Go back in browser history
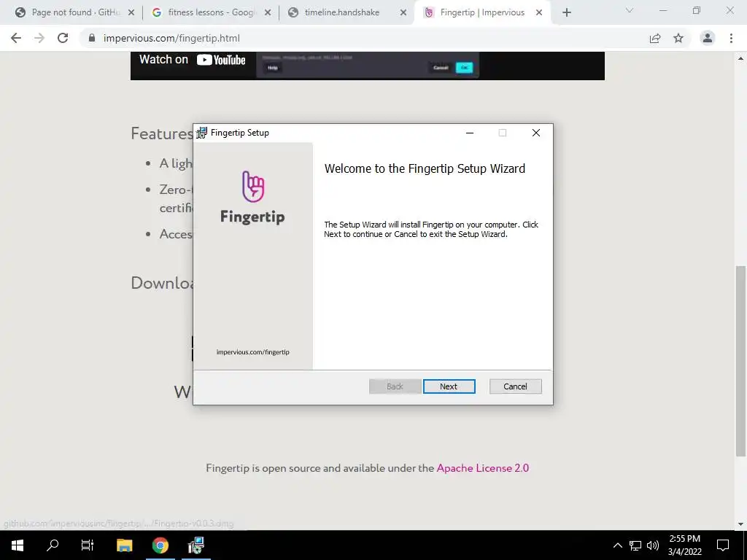 [x=16, y=38]
